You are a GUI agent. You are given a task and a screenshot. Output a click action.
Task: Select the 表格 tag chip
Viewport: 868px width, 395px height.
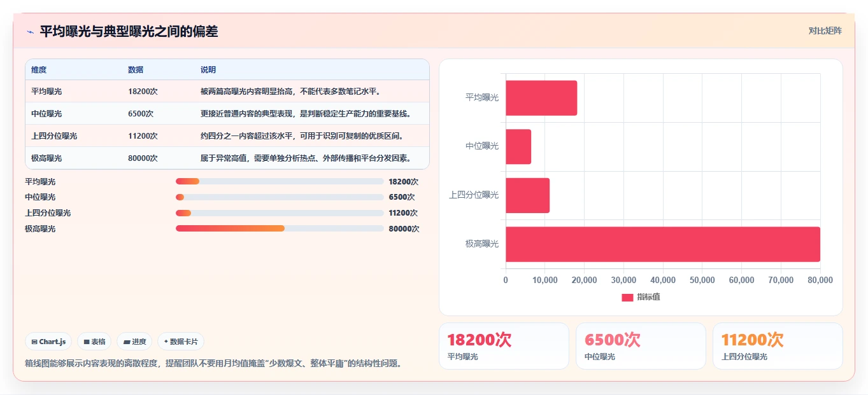click(94, 342)
